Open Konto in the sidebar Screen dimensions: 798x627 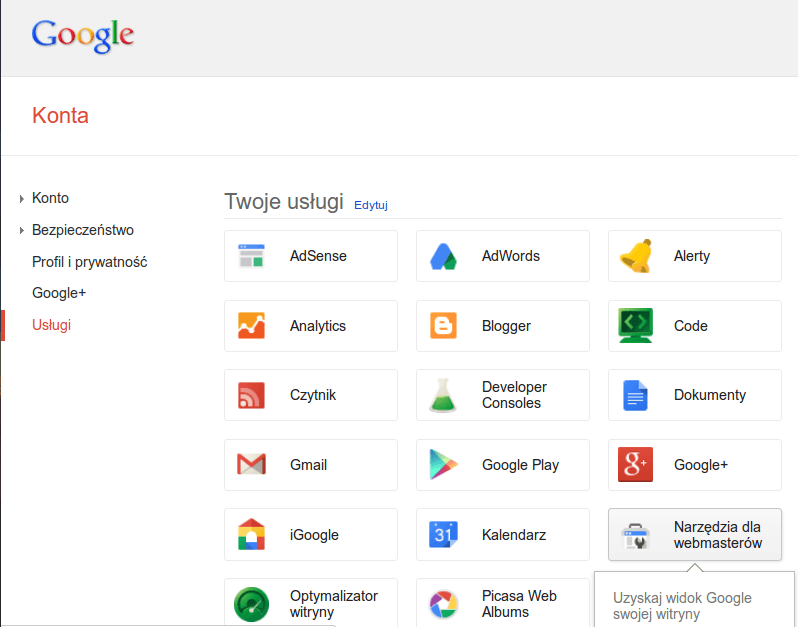coord(50,198)
